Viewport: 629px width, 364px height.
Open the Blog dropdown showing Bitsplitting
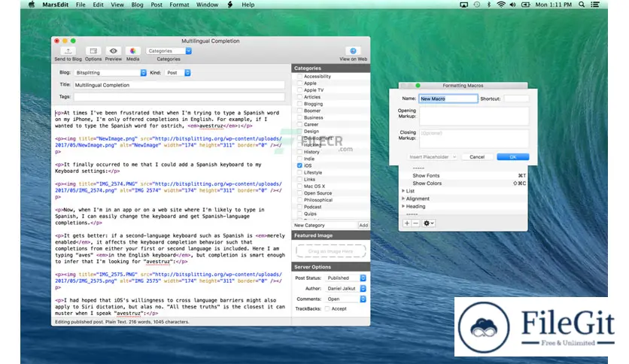point(110,72)
